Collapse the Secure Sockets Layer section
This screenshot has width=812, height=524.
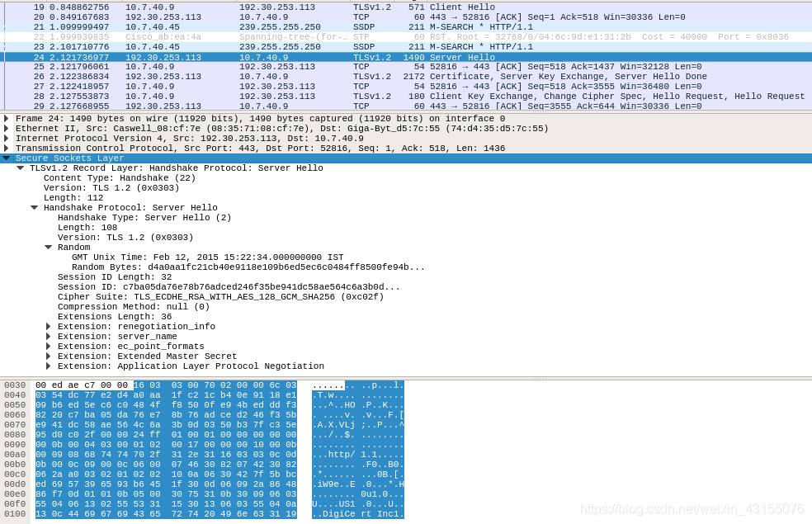(x=7, y=158)
